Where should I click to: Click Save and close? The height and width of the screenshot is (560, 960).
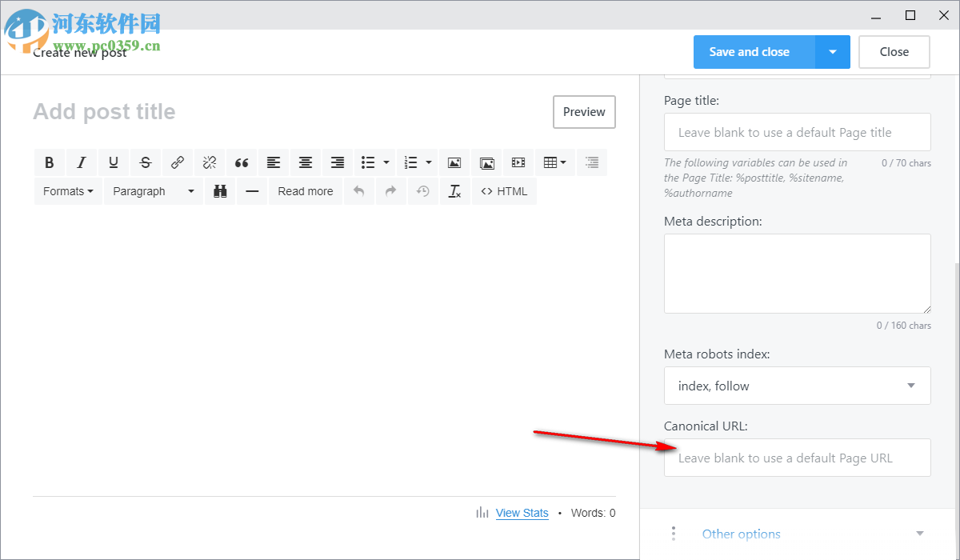coord(754,52)
